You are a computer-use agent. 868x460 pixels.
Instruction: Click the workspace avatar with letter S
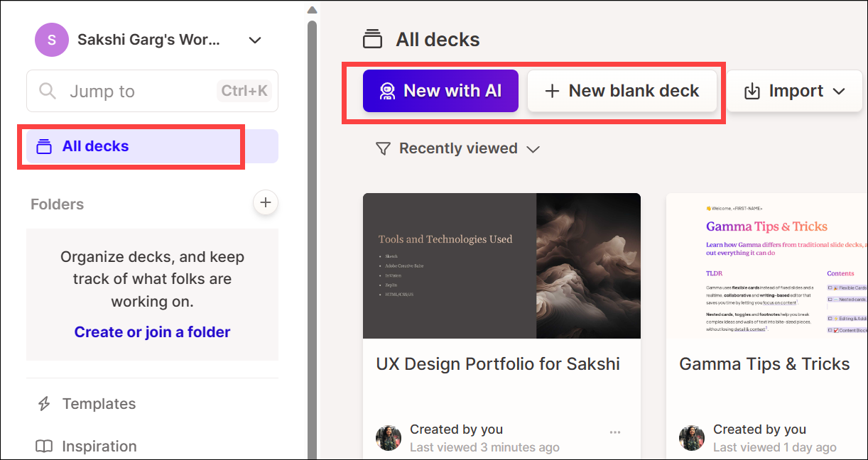click(x=52, y=40)
